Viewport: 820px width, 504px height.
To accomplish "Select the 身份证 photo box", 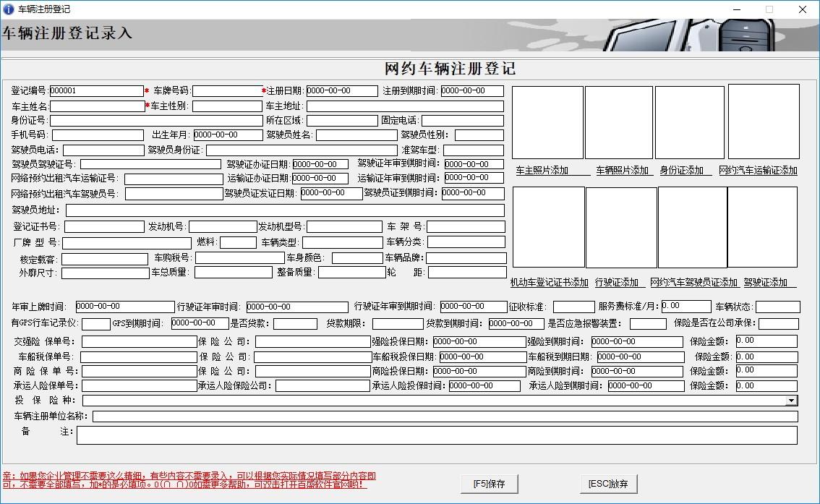I will point(689,122).
